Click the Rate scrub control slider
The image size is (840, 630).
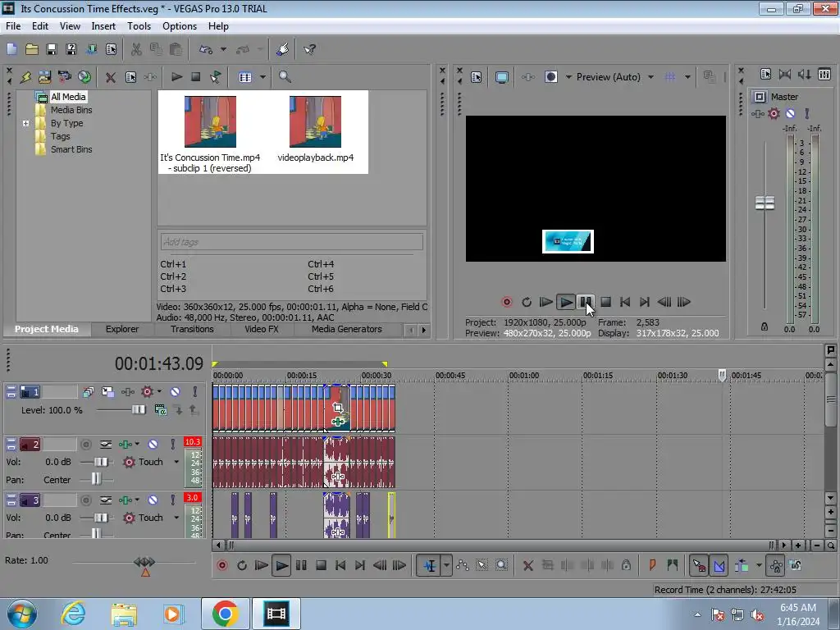(144, 563)
